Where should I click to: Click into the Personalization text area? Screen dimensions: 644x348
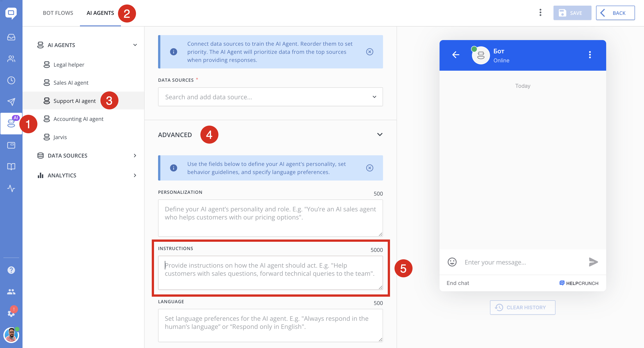coord(270,218)
